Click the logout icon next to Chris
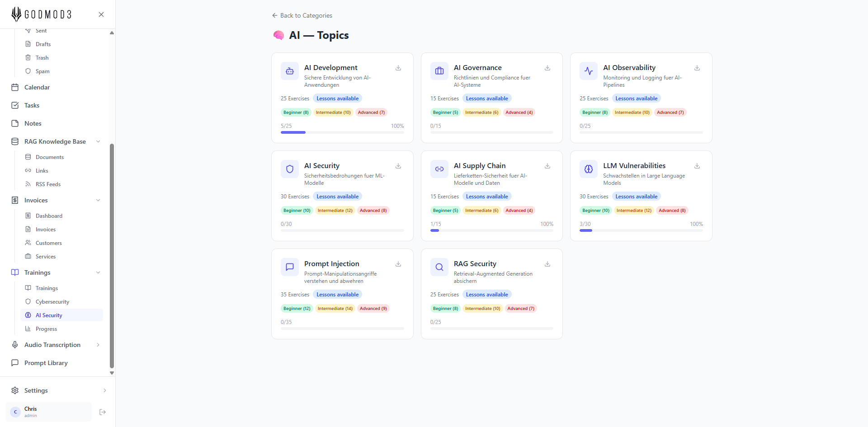The width and height of the screenshot is (868, 427). pyautogui.click(x=103, y=412)
